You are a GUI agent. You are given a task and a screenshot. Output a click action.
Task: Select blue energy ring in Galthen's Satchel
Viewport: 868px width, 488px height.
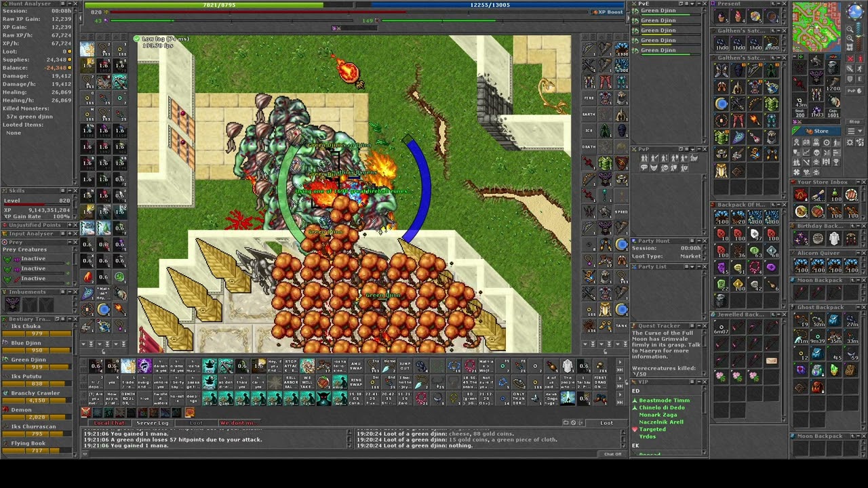(722, 104)
